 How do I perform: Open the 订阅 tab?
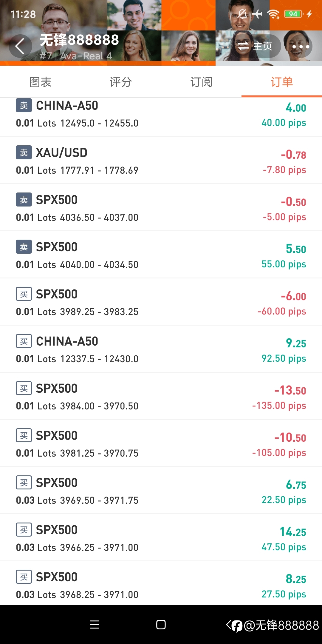click(201, 82)
